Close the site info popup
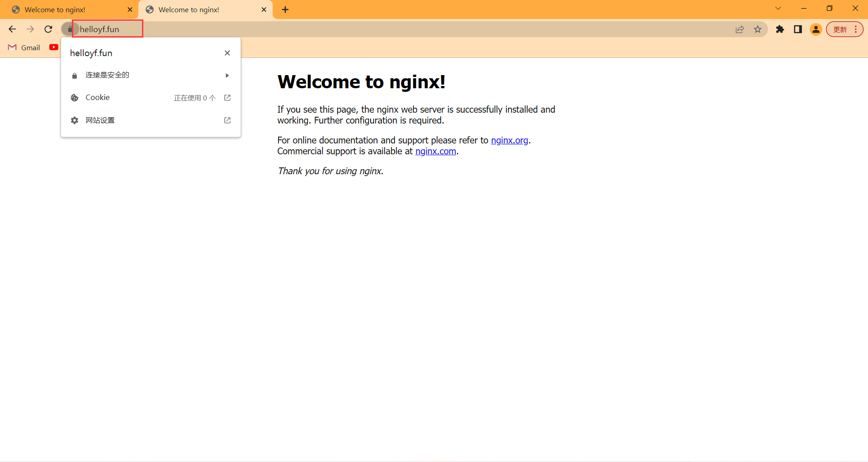Image resolution: width=868 pixels, height=462 pixels. [227, 53]
